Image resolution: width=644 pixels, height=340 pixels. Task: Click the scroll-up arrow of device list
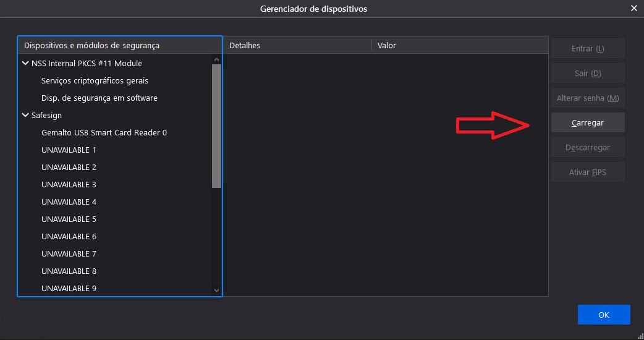click(216, 59)
